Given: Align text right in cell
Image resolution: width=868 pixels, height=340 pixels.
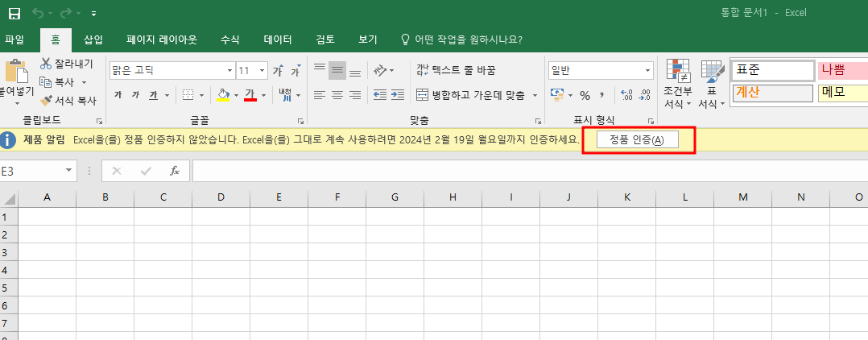Looking at the screenshot, I should point(355,95).
